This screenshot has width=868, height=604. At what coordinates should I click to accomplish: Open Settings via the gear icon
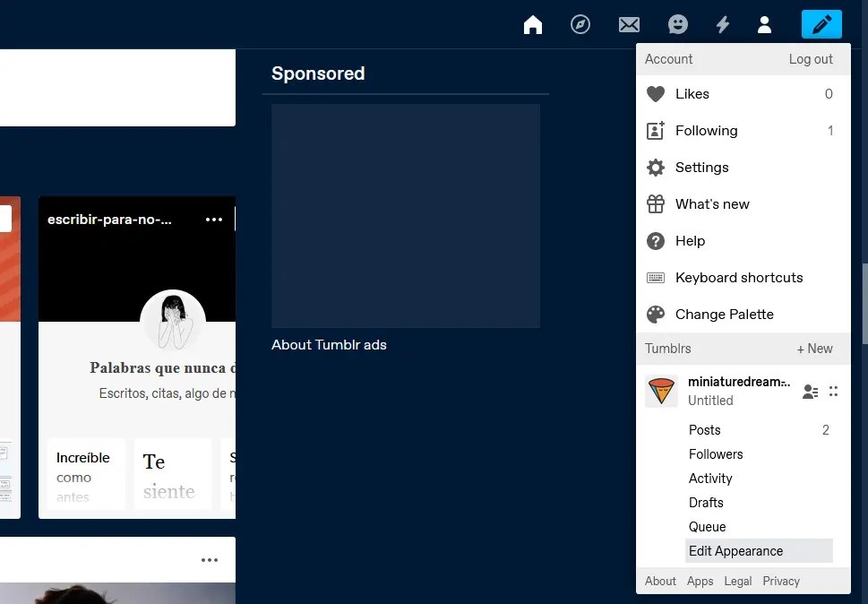(655, 168)
